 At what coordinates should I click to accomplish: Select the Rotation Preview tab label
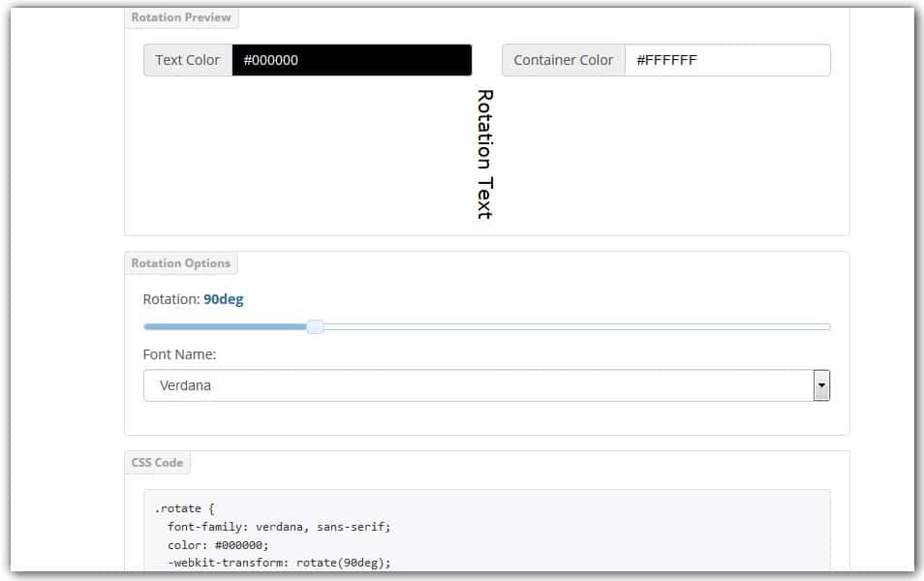coord(181,16)
